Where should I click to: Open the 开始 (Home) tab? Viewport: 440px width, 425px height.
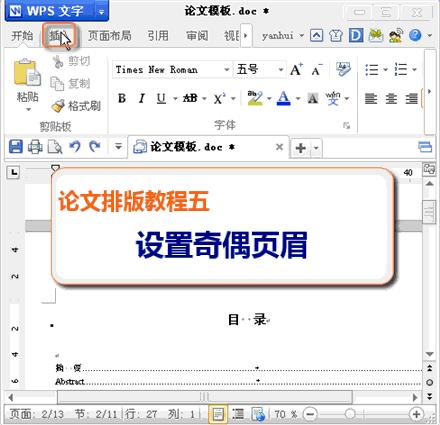(22, 36)
